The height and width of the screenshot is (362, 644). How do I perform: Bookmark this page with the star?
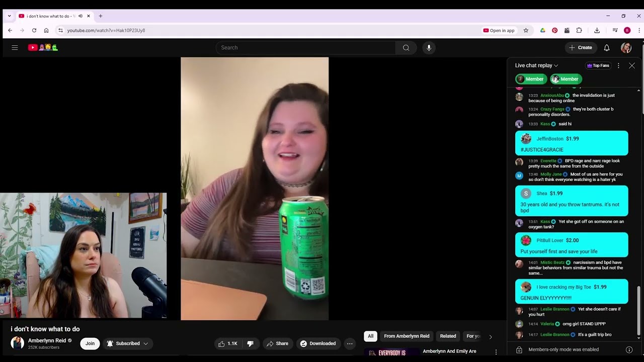point(526,30)
